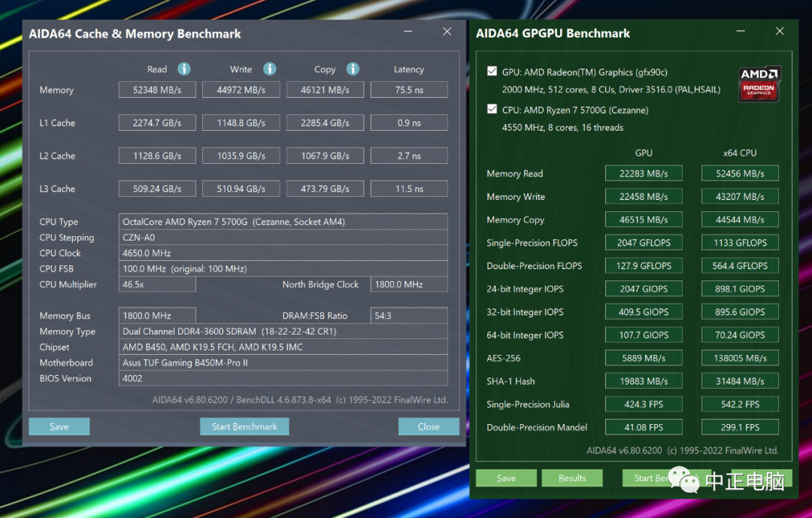Select L2 Cache Copy value 1067.9 GB/s
This screenshot has width=812, height=518.
pyautogui.click(x=326, y=156)
